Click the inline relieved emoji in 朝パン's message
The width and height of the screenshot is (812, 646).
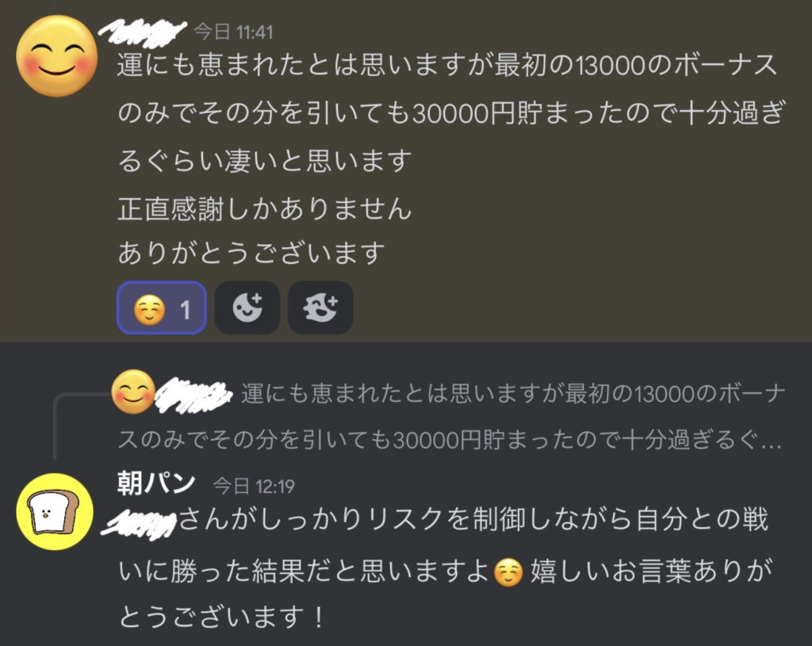508,572
